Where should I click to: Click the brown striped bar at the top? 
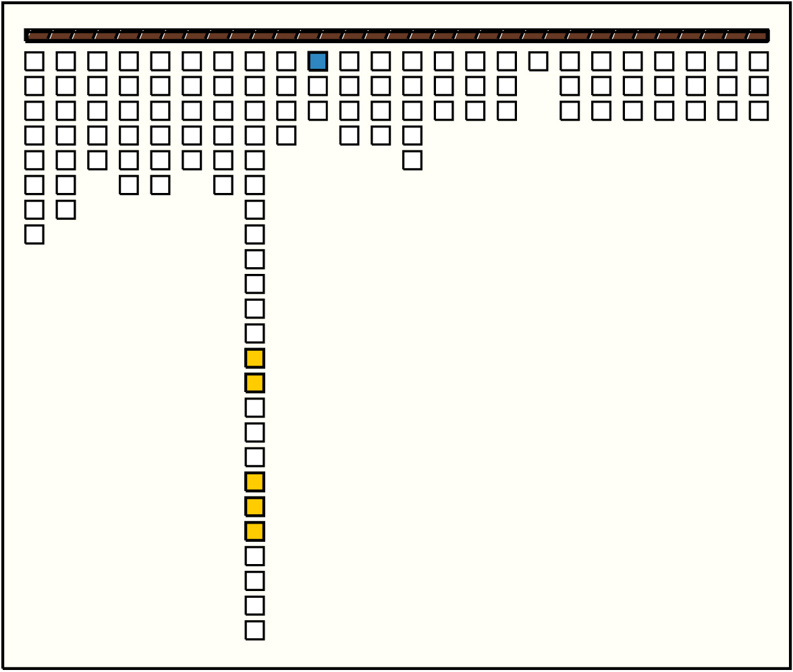[x=396, y=36]
